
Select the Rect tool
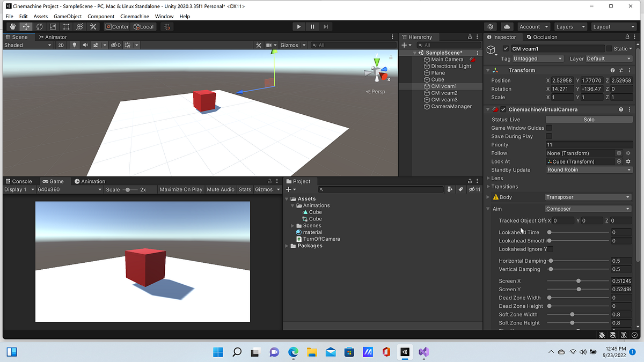(66, 26)
